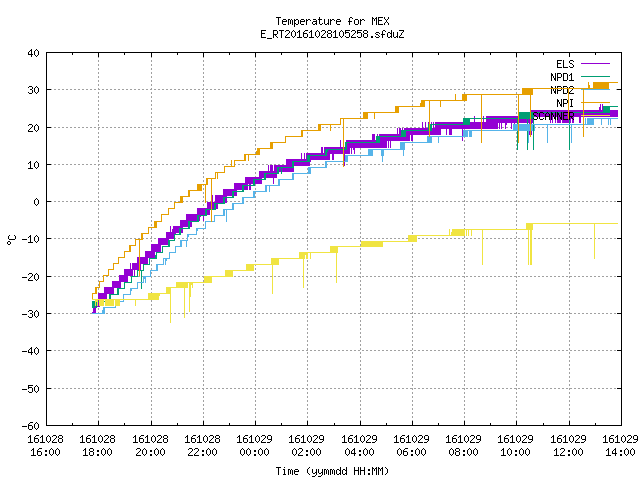Click the y-axis label -40

click(x=31, y=351)
